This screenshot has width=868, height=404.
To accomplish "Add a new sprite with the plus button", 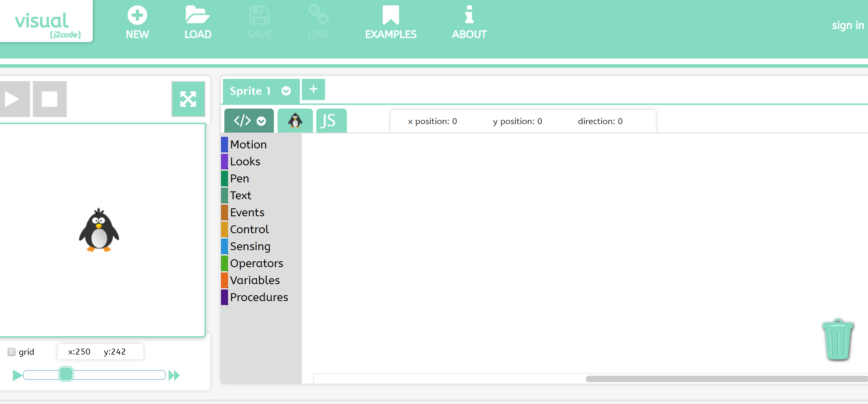I will 313,90.
